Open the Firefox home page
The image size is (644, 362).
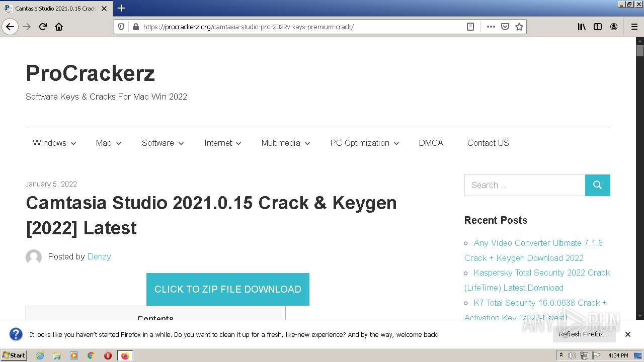pyautogui.click(x=59, y=27)
